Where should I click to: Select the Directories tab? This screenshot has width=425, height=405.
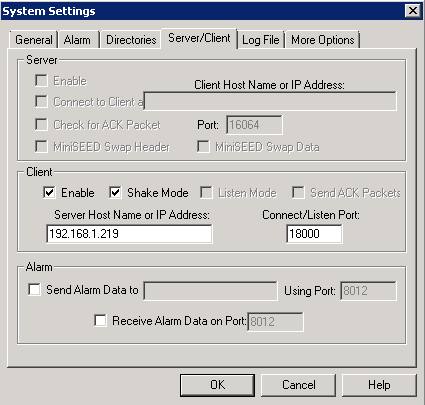click(131, 40)
